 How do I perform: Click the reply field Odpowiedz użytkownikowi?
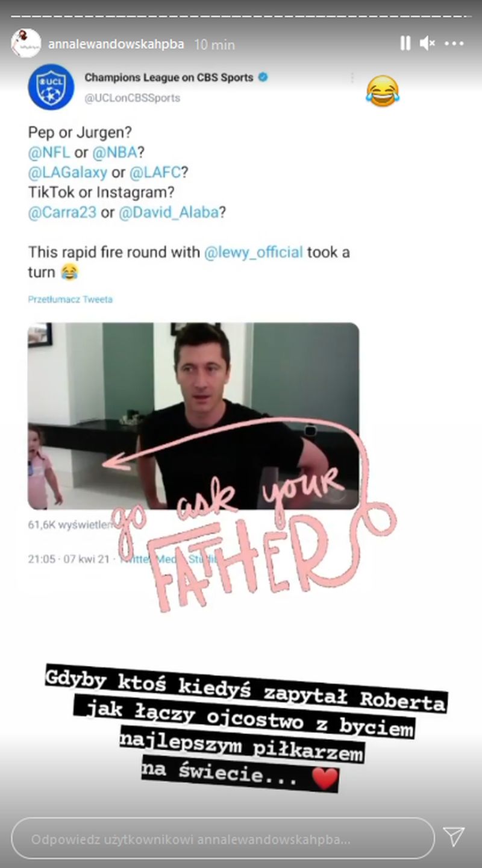point(223,838)
